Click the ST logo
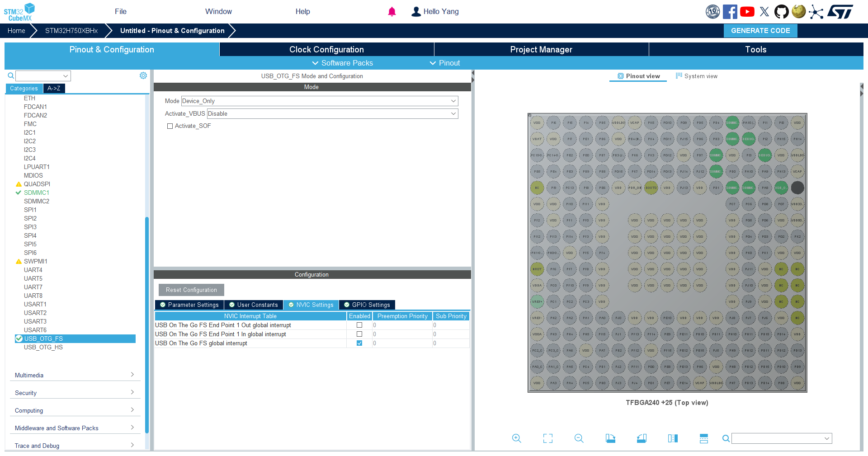This screenshot has width=868, height=456. coord(840,12)
